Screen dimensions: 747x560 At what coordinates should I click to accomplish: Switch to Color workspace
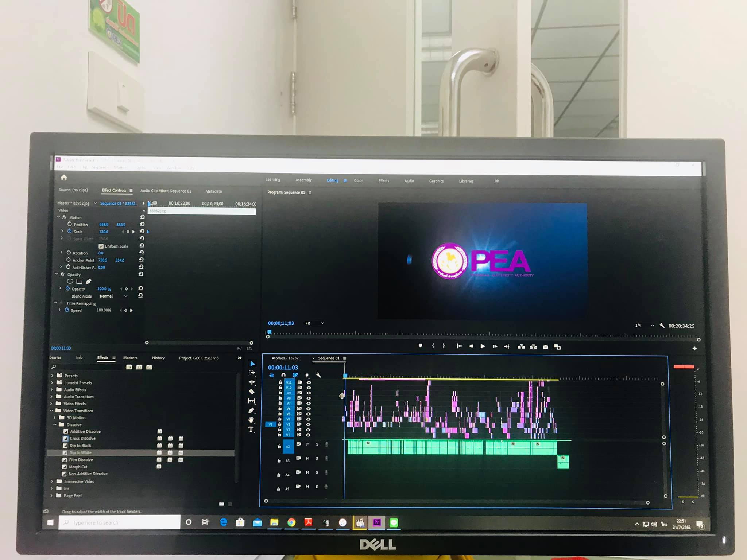pyautogui.click(x=358, y=180)
